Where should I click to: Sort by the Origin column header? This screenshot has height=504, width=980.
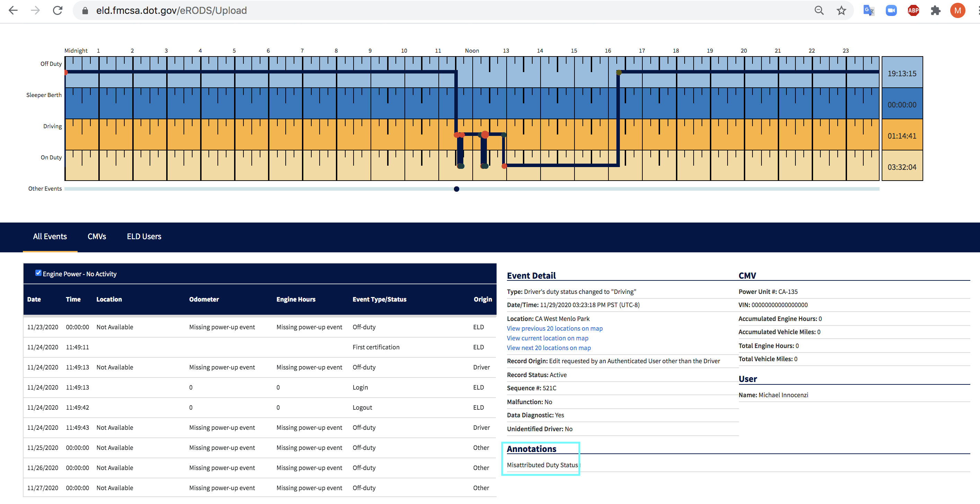pyautogui.click(x=482, y=299)
